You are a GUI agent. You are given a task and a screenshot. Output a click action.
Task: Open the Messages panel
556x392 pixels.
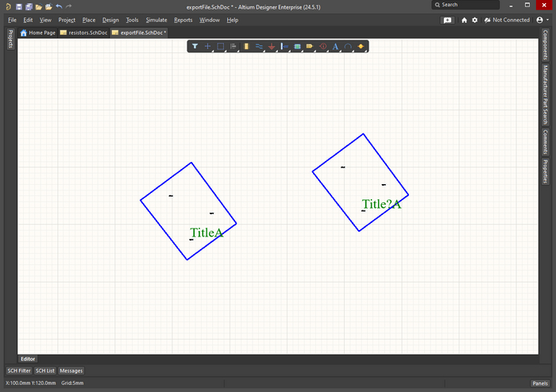pyautogui.click(x=71, y=371)
